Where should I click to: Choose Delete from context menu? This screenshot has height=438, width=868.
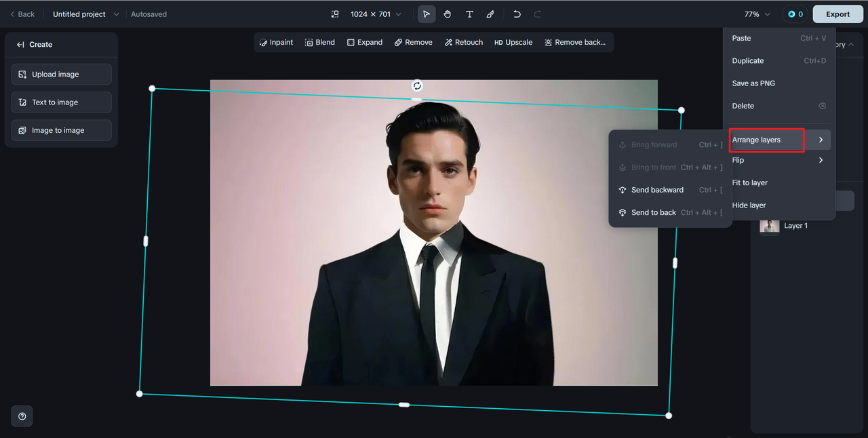coord(779,106)
